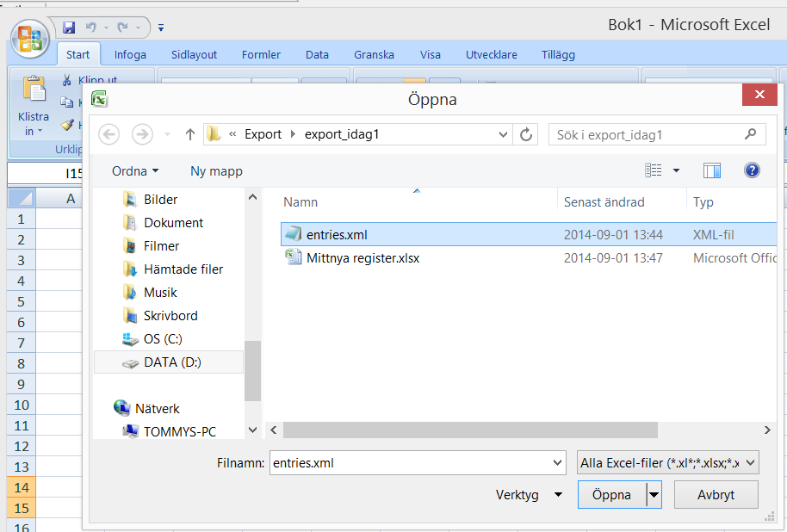787x532 pixels.
Task: Select DATA (D:) drive
Action: [169, 362]
